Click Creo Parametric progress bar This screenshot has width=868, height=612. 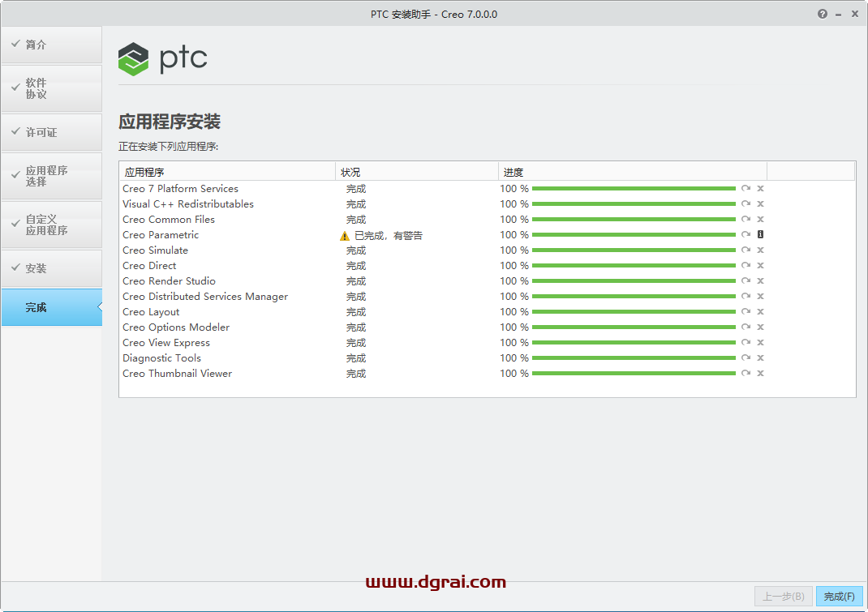634,234
